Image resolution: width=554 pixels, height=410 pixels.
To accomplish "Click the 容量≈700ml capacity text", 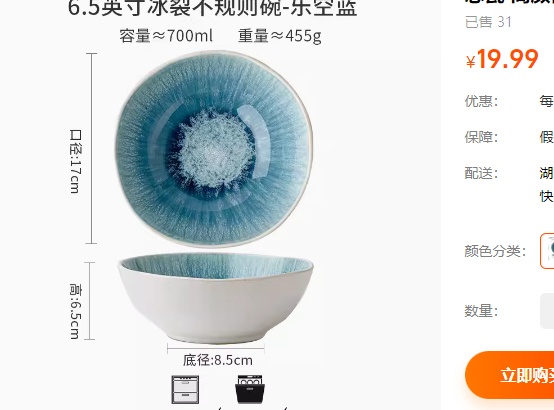I will click(166, 36).
